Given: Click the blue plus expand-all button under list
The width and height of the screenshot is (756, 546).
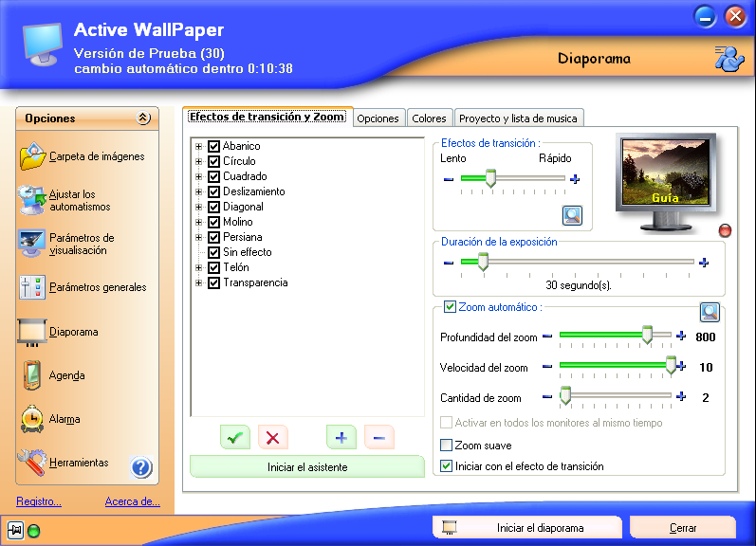Looking at the screenshot, I should [341, 438].
